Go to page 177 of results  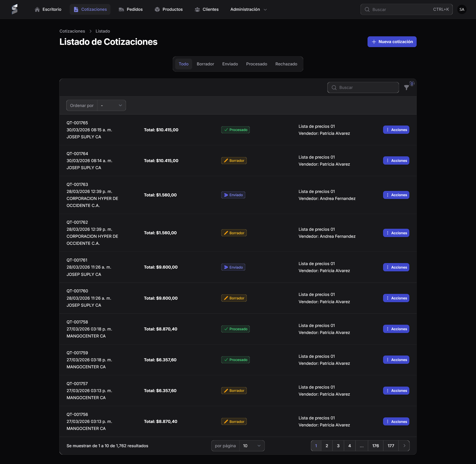pyautogui.click(x=391, y=446)
